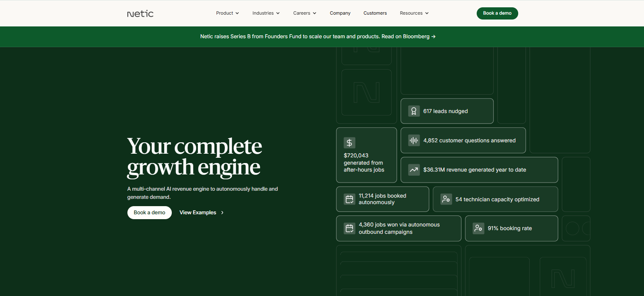Click the audio waveform icon beside customer questions answered
Image resolution: width=644 pixels, height=296 pixels.
[x=414, y=140]
